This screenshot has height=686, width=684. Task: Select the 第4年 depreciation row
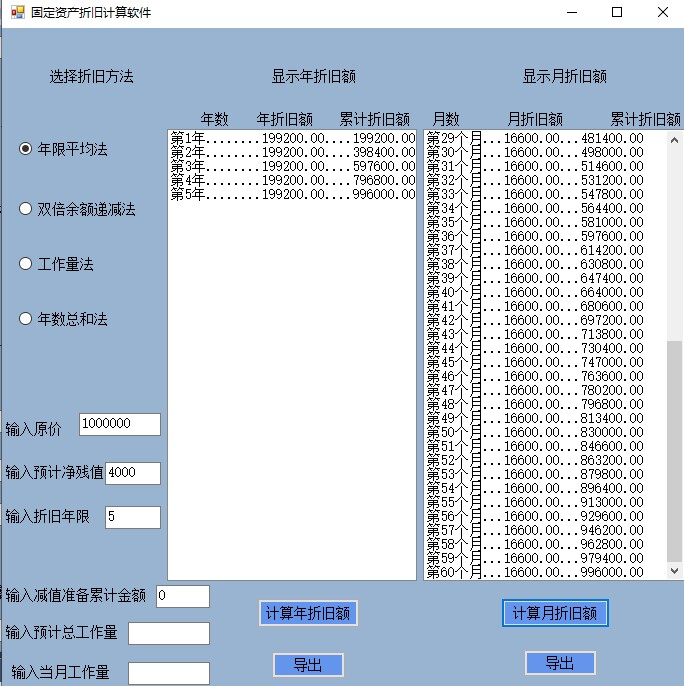coord(293,180)
